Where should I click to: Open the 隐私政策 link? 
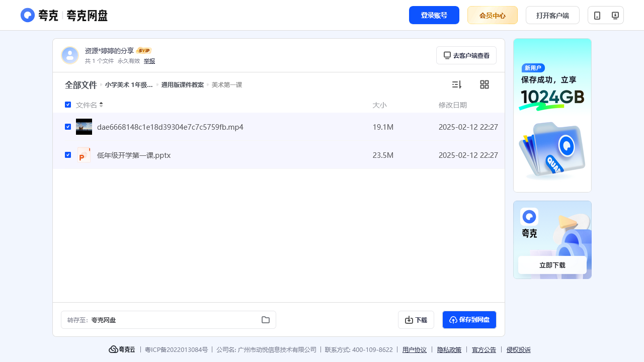[x=449, y=350]
